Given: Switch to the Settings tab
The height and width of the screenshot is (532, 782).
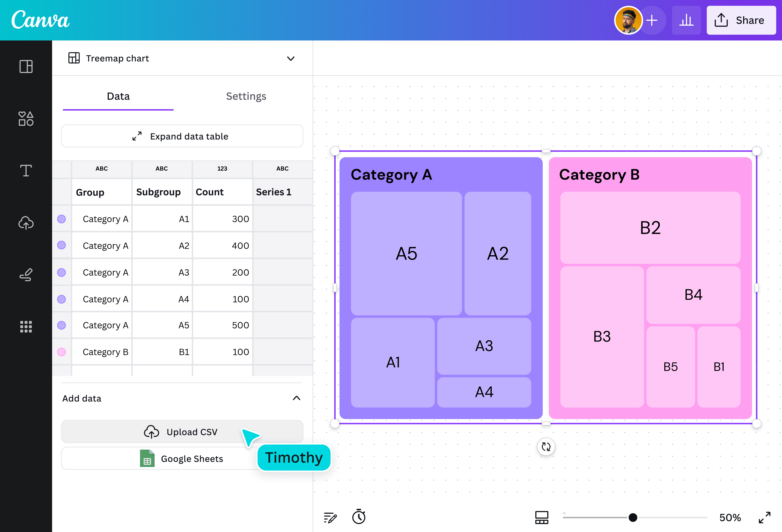Looking at the screenshot, I should click(246, 96).
